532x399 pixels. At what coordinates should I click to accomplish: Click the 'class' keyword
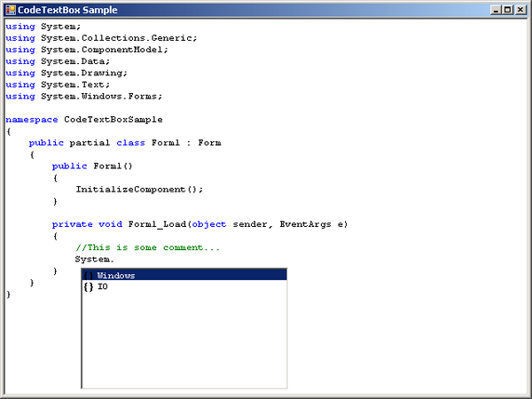click(130, 143)
